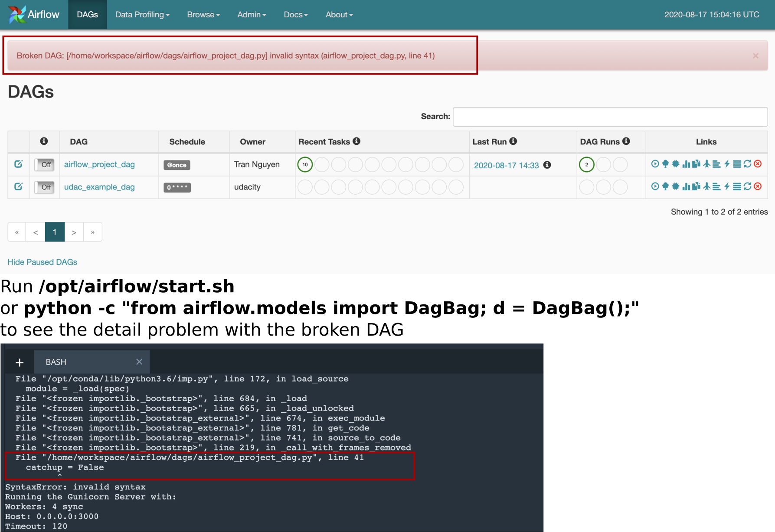Expand the Data Profiling menu

point(142,14)
